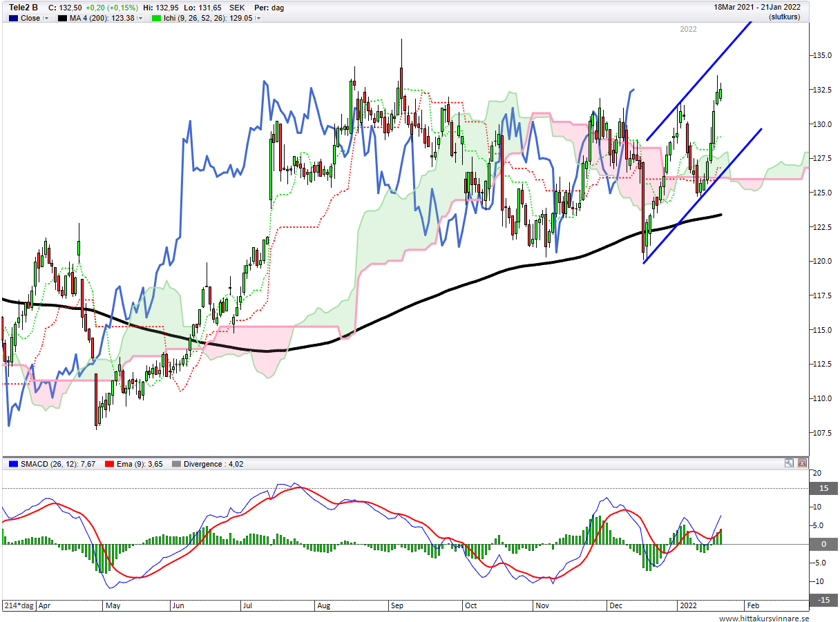Click the dark blue Close color swatch
The image size is (840, 622).
click(x=13, y=19)
